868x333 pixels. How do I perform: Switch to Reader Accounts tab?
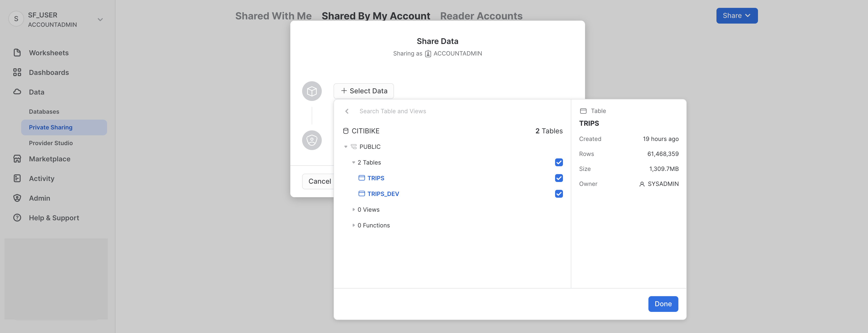[x=481, y=16]
